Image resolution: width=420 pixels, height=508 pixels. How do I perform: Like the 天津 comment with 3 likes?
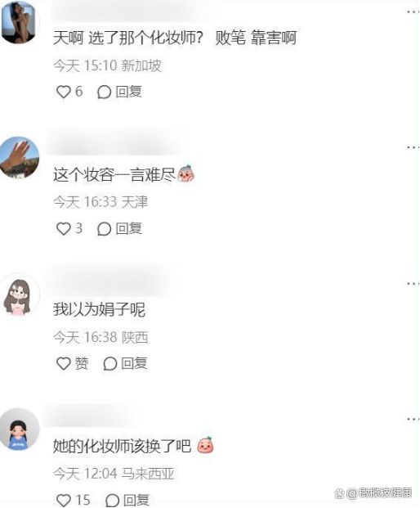pyautogui.click(x=64, y=229)
